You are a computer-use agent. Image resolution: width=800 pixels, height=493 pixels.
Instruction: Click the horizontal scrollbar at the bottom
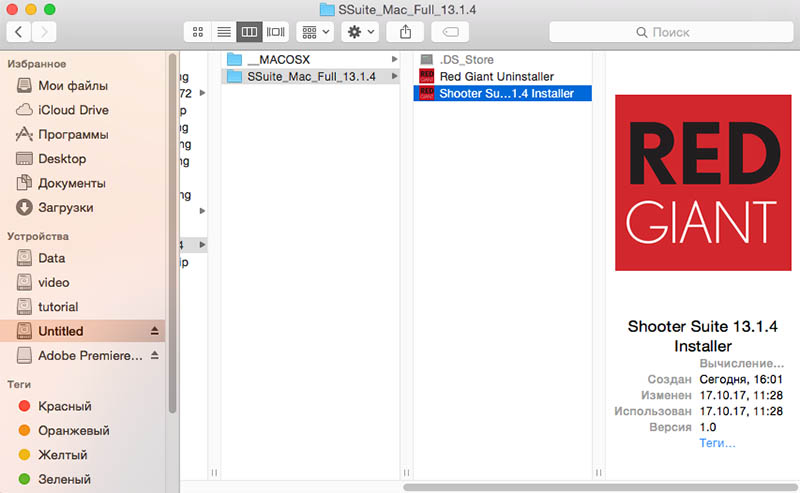click(600, 487)
